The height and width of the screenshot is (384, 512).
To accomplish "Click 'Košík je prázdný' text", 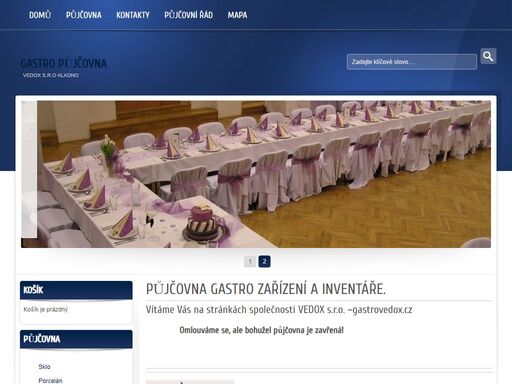I will [46, 309].
